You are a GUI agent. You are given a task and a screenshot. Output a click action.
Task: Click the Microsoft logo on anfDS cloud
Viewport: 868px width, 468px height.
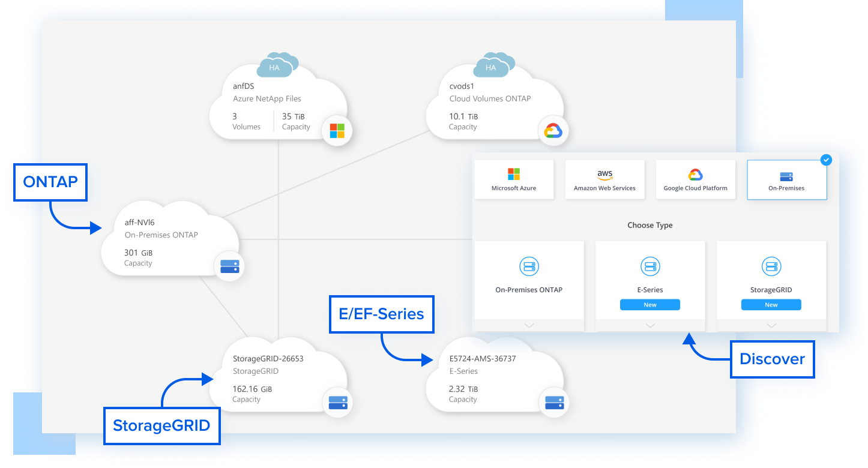click(x=337, y=131)
